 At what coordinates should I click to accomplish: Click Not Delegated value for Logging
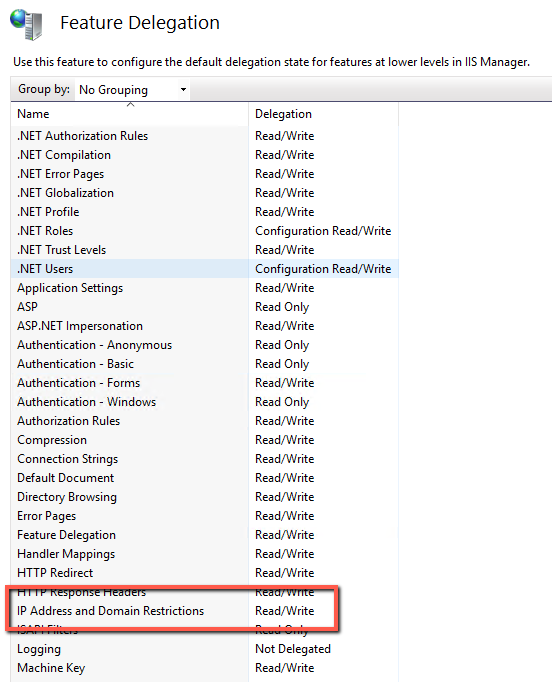(x=293, y=649)
